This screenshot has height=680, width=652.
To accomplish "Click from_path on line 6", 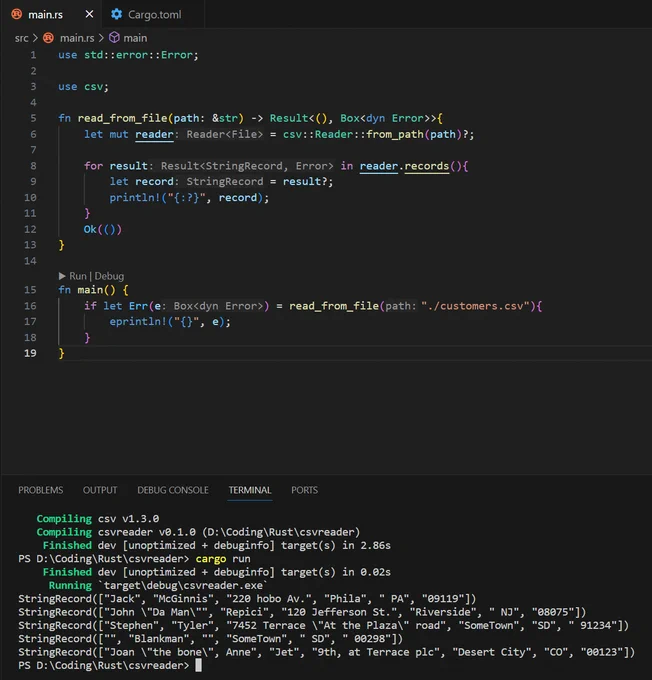I will pyautogui.click(x=395, y=134).
